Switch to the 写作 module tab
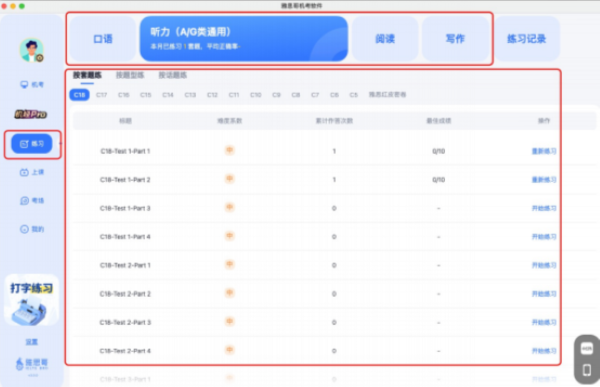This screenshot has height=387, width=600. tap(455, 39)
